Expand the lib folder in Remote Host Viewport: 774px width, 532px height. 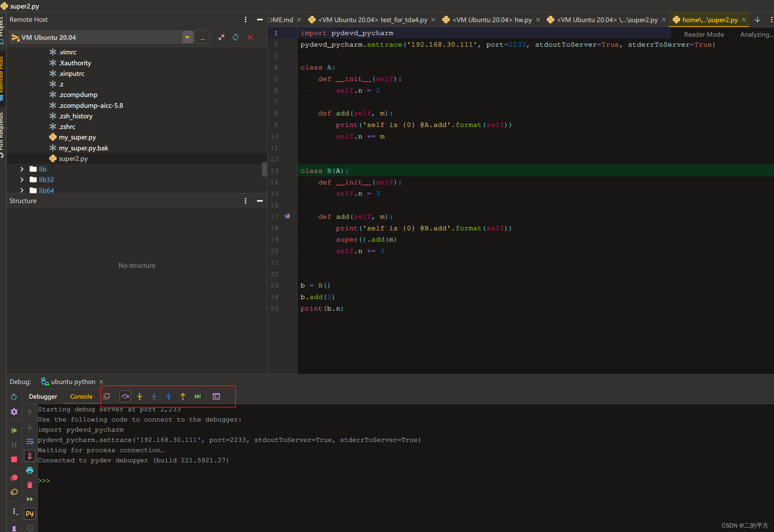tap(22, 169)
